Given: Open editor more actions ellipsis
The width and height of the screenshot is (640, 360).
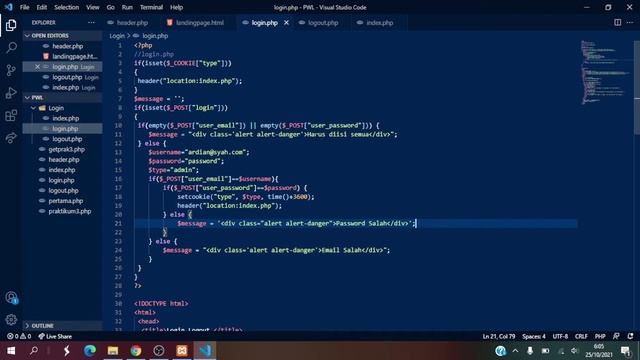Looking at the screenshot, I should point(630,22).
